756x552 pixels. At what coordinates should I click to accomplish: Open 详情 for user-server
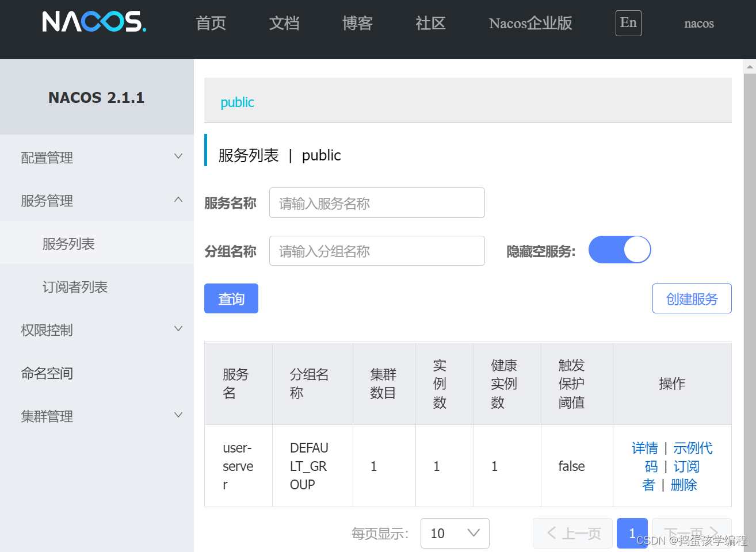[645, 448]
